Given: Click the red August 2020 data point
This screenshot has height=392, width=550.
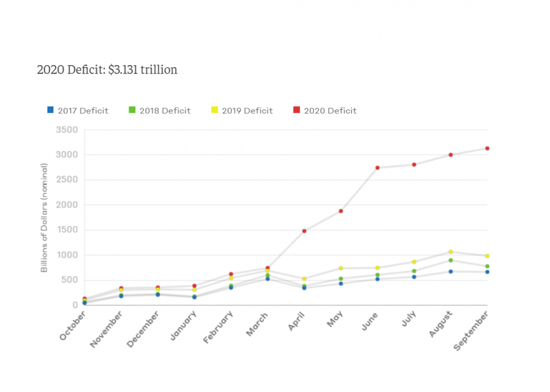Looking at the screenshot, I should (451, 155).
